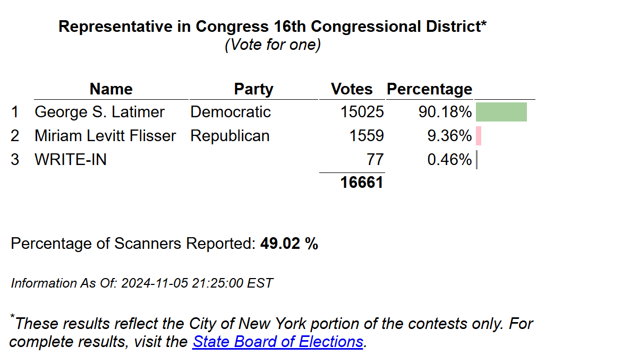Select the Votes column header
This screenshot has height=364, width=639.
coord(352,89)
